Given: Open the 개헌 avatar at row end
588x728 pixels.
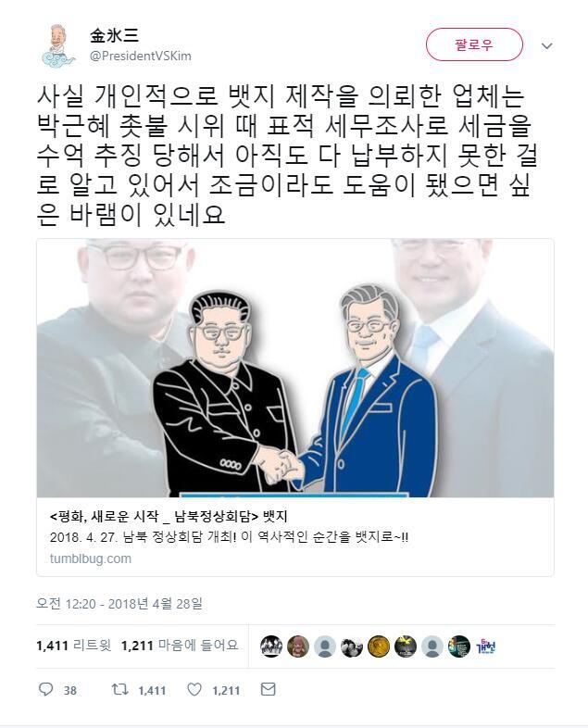Looking at the screenshot, I should click(486, 646).
